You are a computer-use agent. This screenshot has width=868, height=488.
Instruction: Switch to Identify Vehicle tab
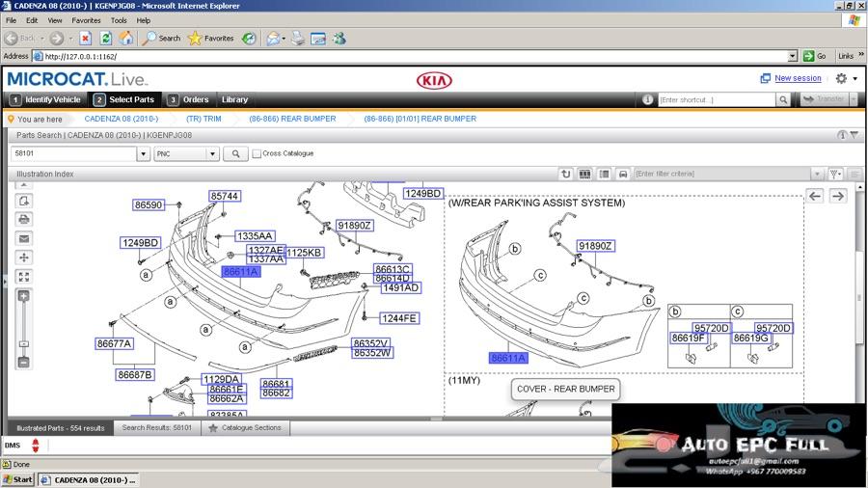click(46, 99)
